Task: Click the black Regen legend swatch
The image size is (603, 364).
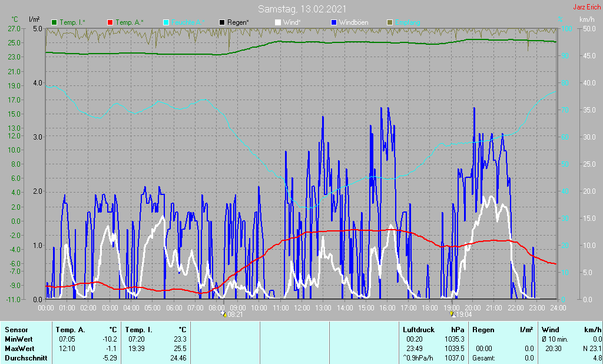Action: coord(221,22)
